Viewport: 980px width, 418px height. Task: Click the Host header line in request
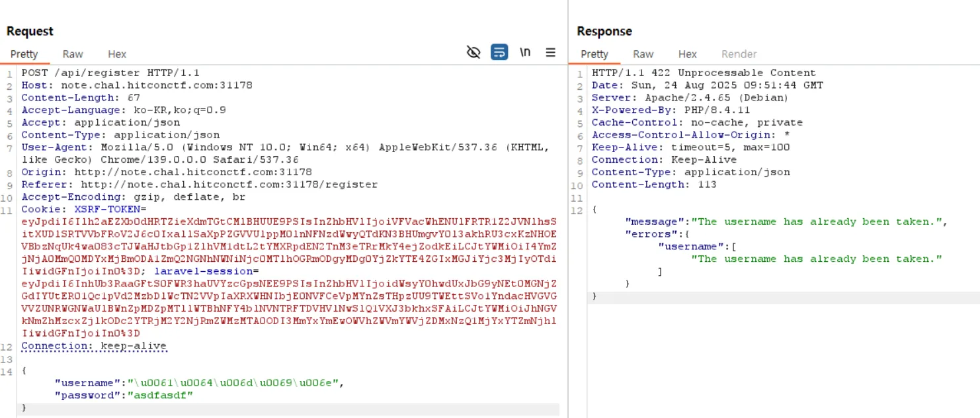click(136, 85)
